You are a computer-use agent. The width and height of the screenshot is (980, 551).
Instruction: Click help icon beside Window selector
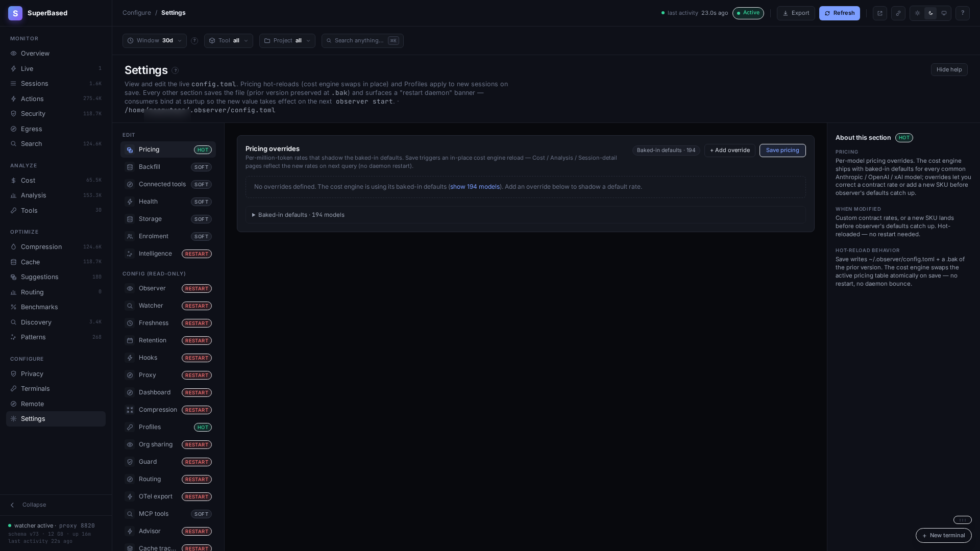click(194, 41)
